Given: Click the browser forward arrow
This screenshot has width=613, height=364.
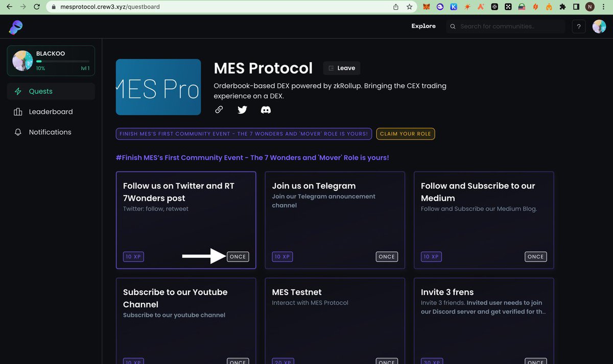Looking at the screenshot, I should [x=22, y=7].
